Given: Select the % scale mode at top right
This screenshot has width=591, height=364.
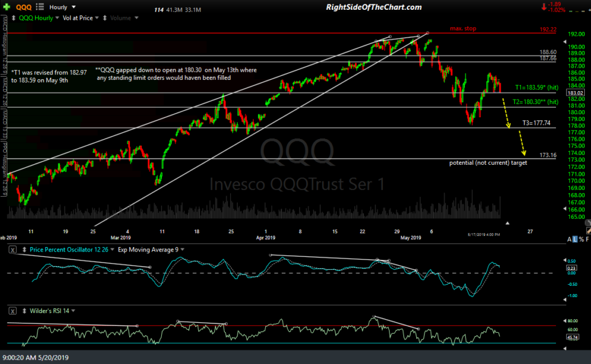Looking at the screenshot, I should [581, 239].
